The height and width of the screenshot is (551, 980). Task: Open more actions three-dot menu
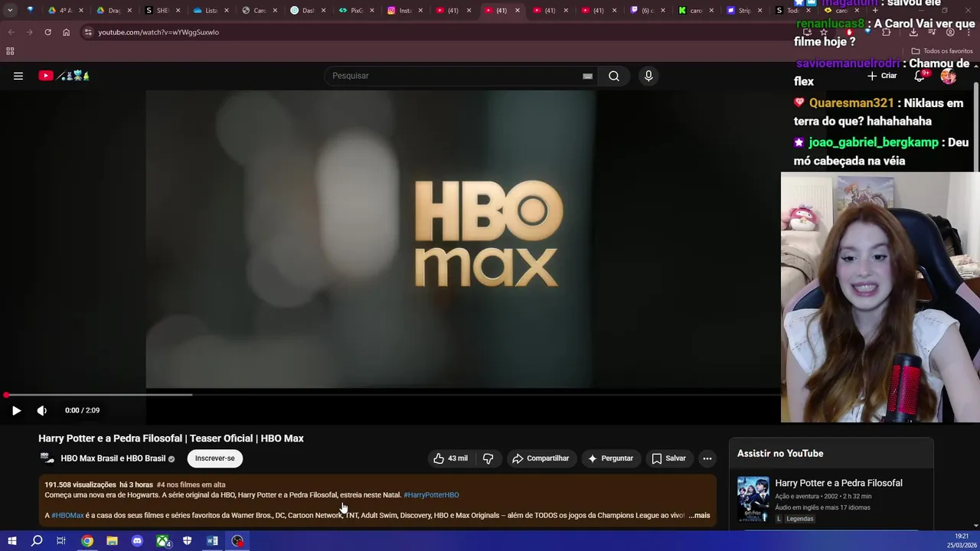click(707, 458)
